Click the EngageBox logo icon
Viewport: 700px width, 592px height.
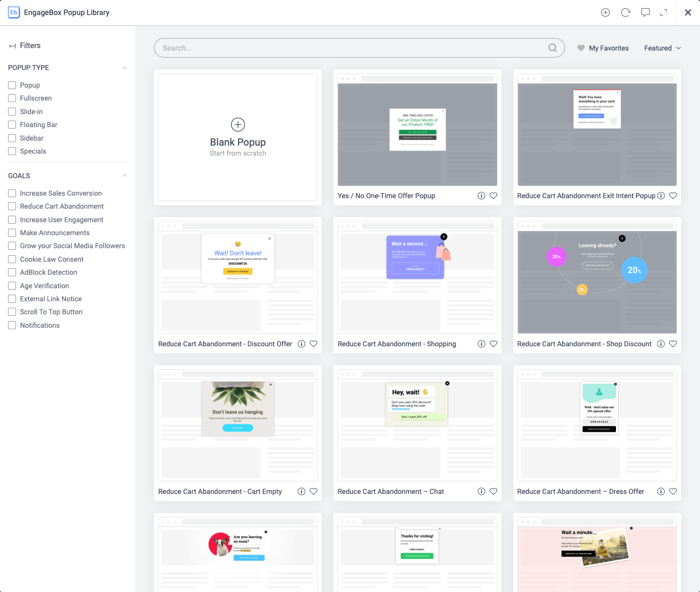click(x=13, y=13)
